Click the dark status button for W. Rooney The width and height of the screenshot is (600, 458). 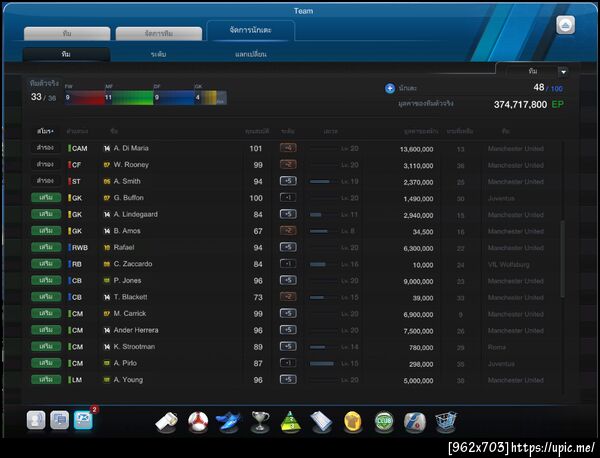coord(46,164)
